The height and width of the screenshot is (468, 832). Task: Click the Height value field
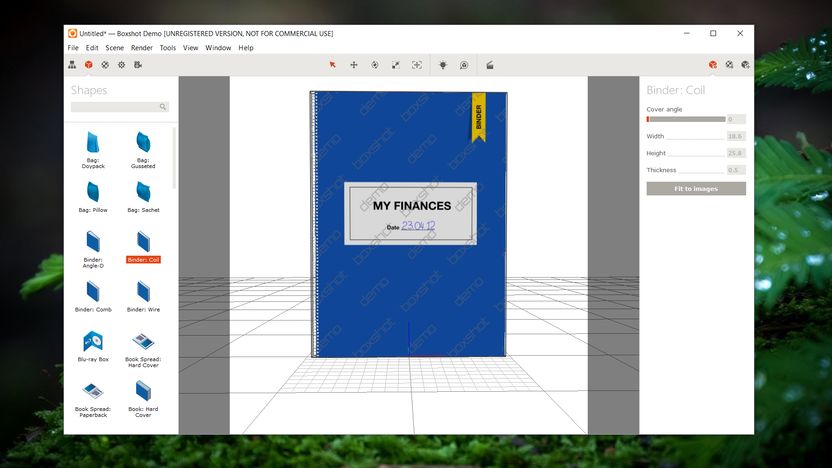click(x=736, y=153)
